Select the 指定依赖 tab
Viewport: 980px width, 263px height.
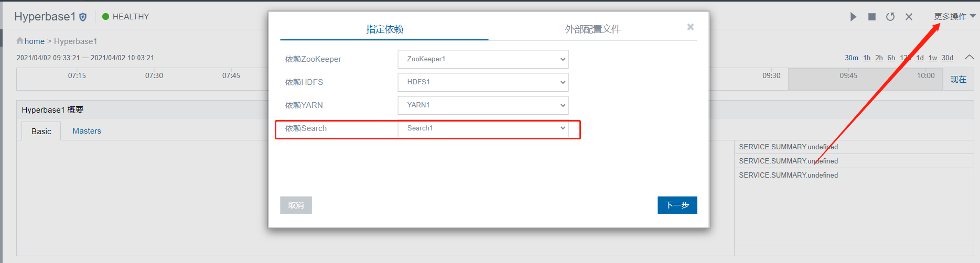384,29
